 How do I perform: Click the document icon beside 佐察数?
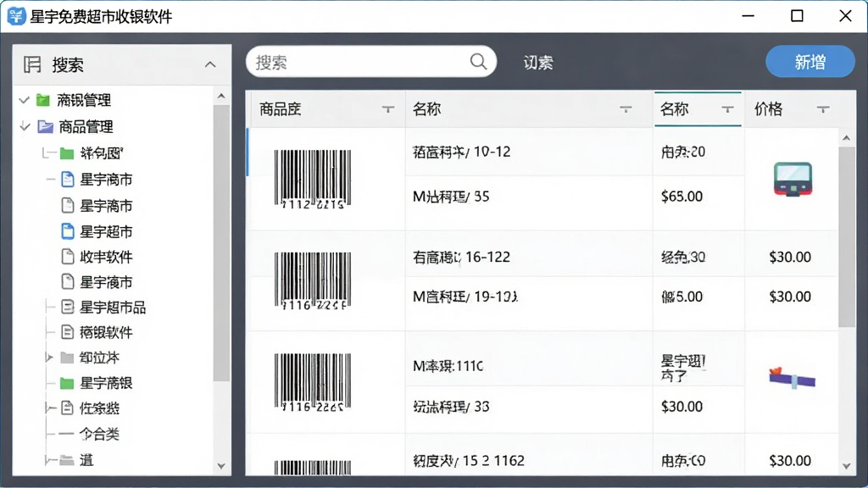click(x=68, y=408)
